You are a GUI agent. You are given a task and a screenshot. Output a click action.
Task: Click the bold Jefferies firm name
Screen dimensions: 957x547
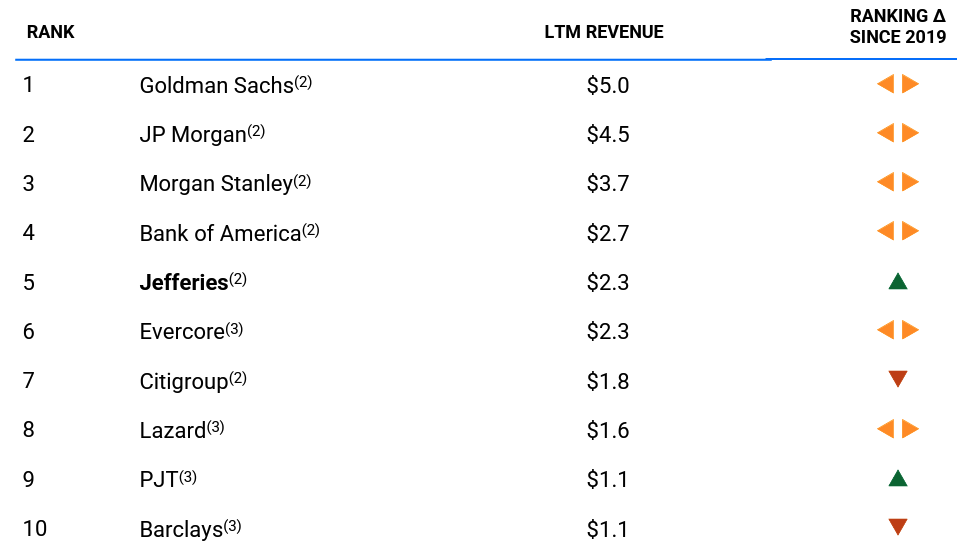[x=184, y=282]
